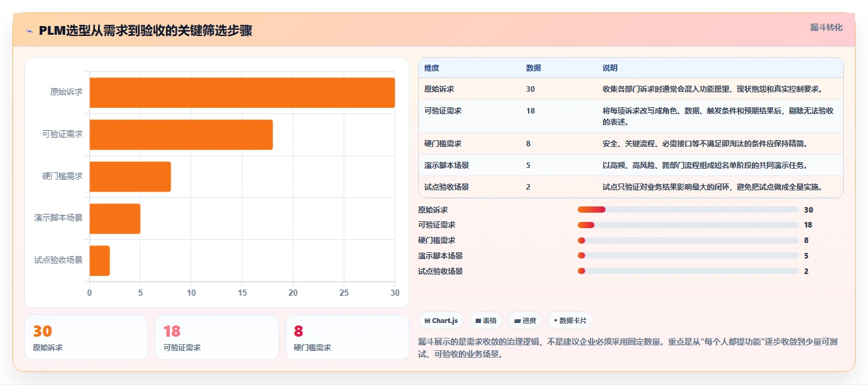Click the footnote paragraph starting 漏斗展示的是
The width and height of the screenshot is (868, 385).
coord(627,348)
